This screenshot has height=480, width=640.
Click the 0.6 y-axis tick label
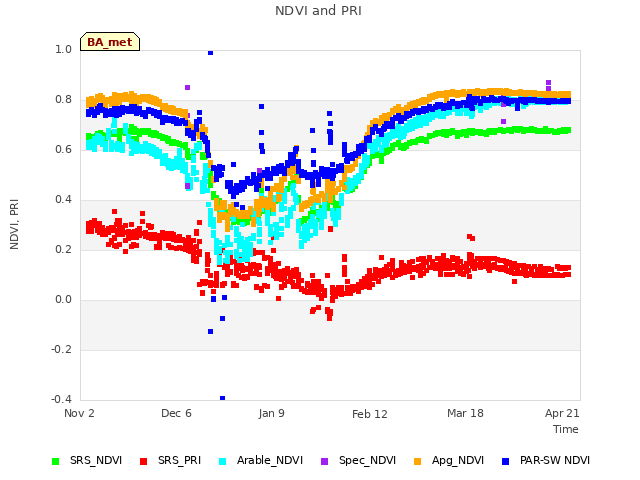tap(63, 149)
